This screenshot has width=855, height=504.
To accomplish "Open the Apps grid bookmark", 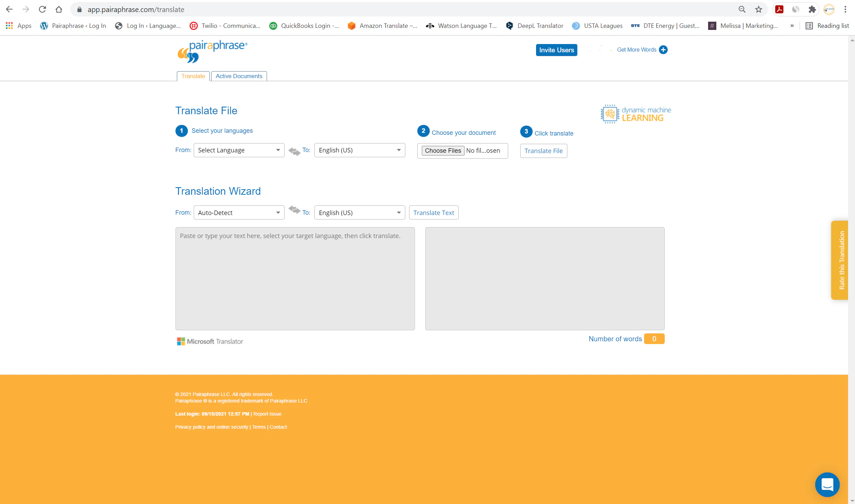I will (19, 26).
